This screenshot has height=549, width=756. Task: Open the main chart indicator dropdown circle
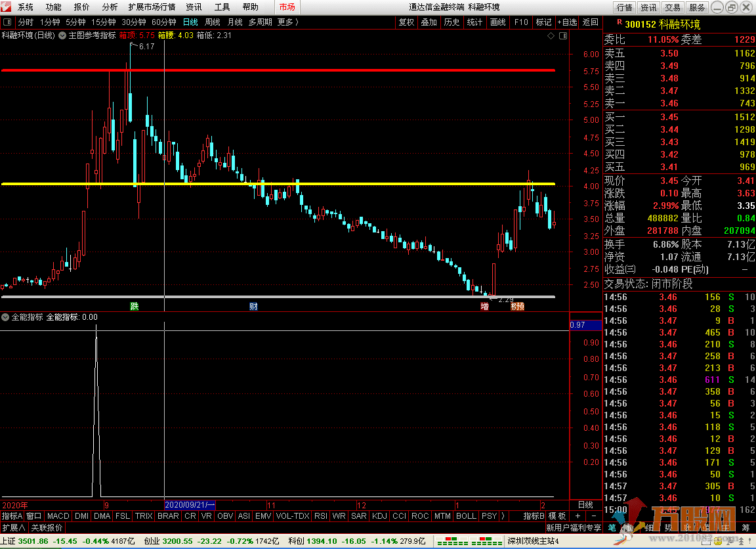tap(62, 35)
